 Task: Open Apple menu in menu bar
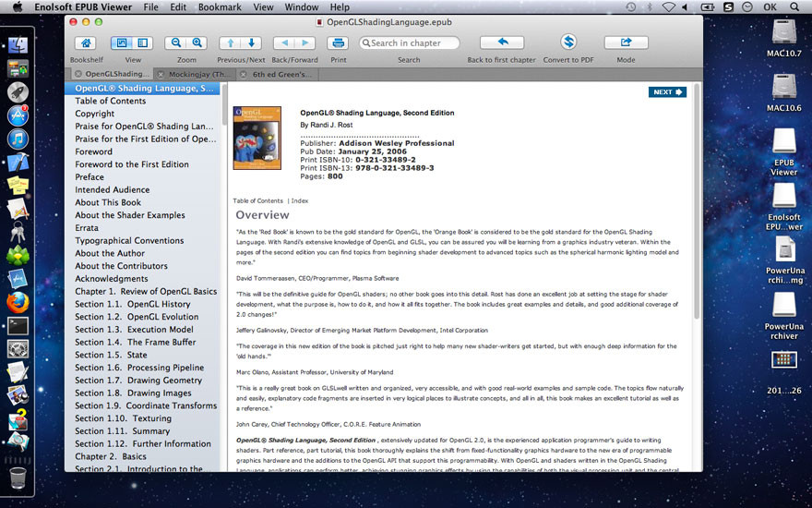[18, 7]
